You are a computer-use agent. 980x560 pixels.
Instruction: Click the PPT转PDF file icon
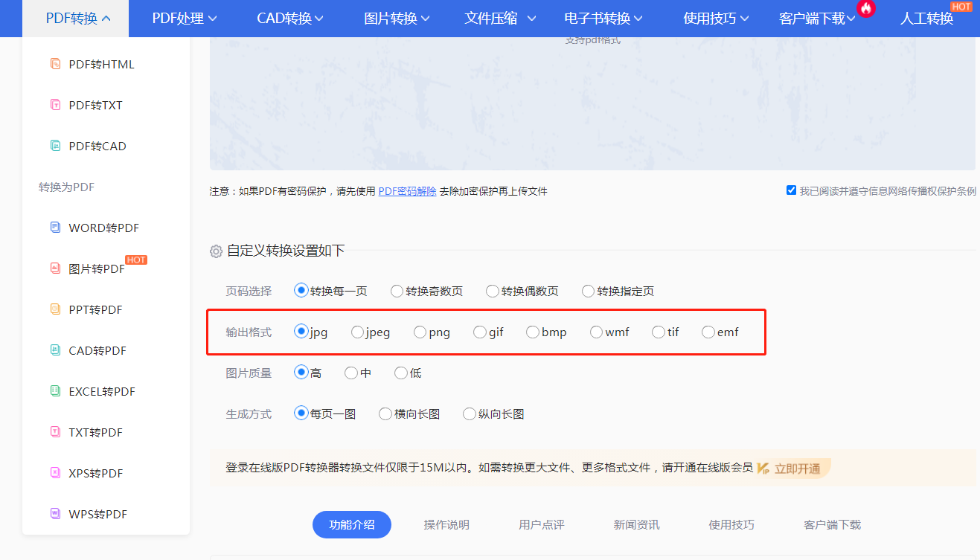coord(55,309)
